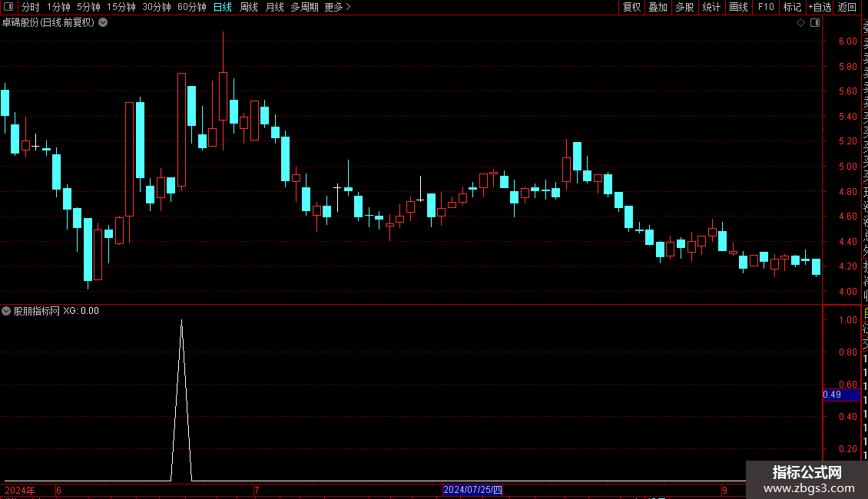This screenshot has width=868, height=499.
Task: Click the 0.49 value marker on axis
Action: 841,395
